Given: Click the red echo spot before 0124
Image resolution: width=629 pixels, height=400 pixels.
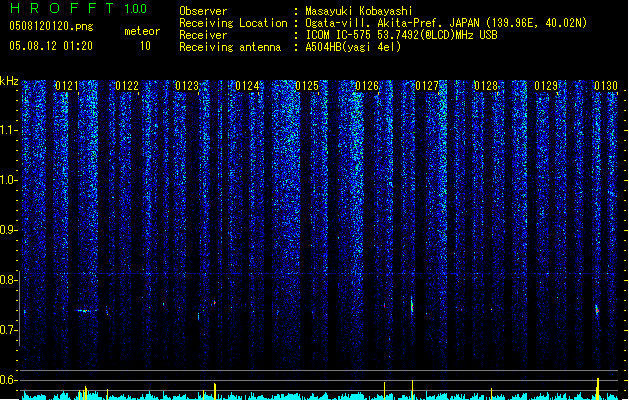Looking at the screenshot, I should click(x=215, y=303).
